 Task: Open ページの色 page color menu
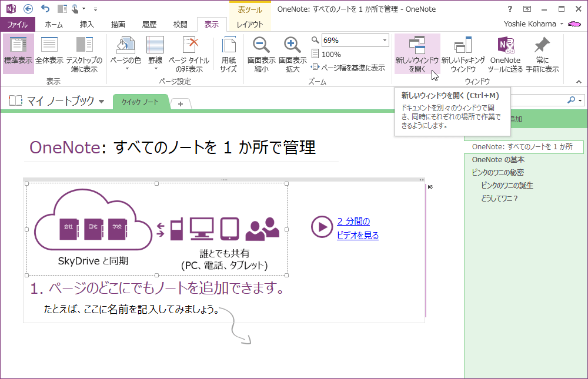[x=126, y=53]
